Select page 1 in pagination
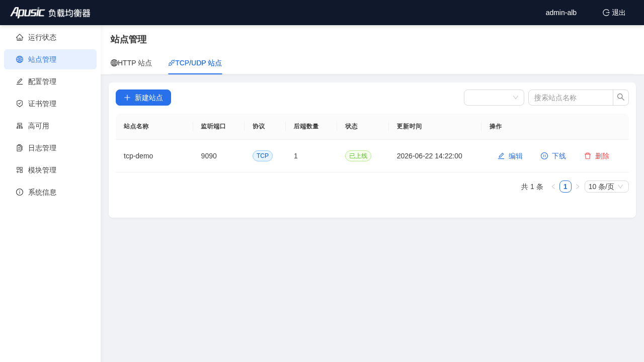The width and height of the screenshot is (644, 362). (x=566, y=187)
